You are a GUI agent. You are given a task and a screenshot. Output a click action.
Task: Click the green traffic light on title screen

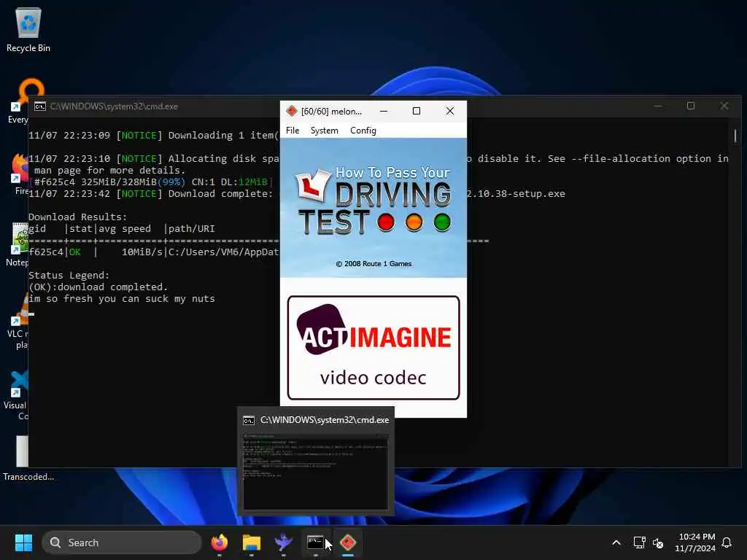tap(442, 222)
